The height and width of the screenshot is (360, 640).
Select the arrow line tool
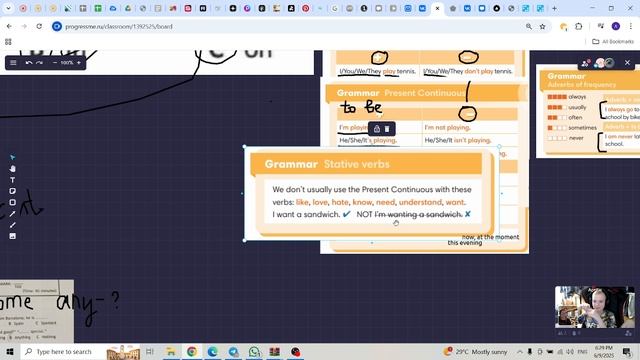pos(13,213)
